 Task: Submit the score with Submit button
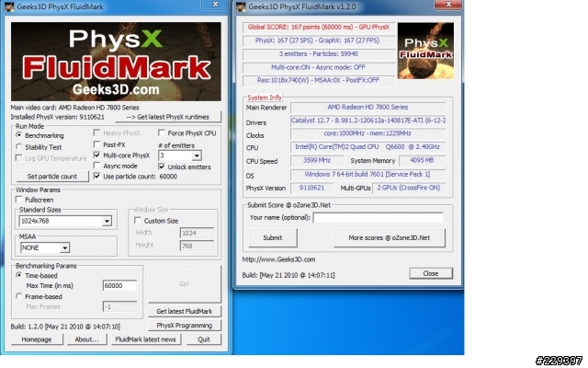click(x=273, y=237)
